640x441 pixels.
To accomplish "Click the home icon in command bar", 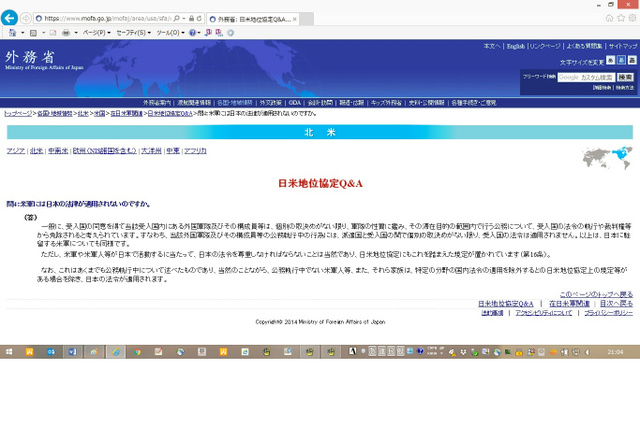I will [x=10, y=32].
